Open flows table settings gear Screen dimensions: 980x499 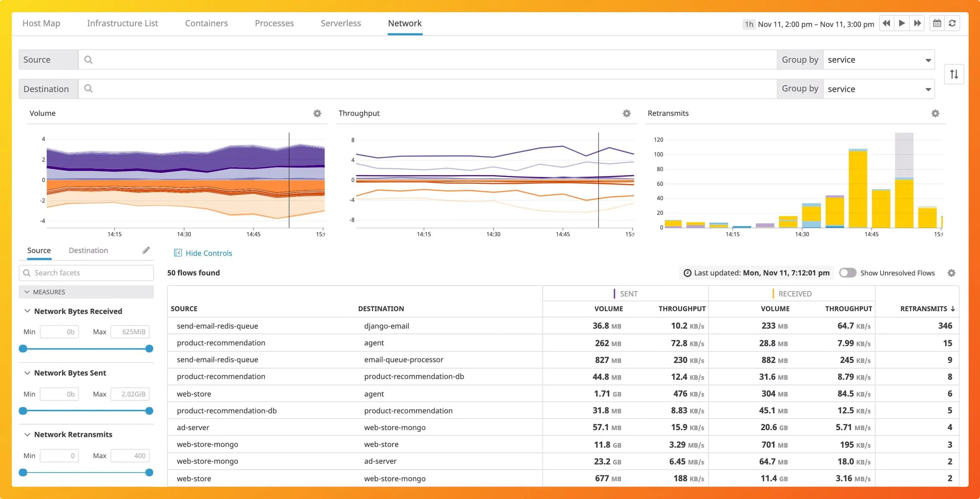click(x=951, y=273)
